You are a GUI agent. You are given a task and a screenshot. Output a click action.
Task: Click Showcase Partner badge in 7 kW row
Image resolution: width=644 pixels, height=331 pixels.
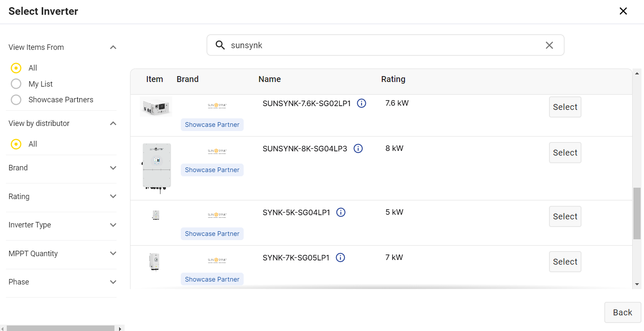pyautogui.click(x=212, y=279)
